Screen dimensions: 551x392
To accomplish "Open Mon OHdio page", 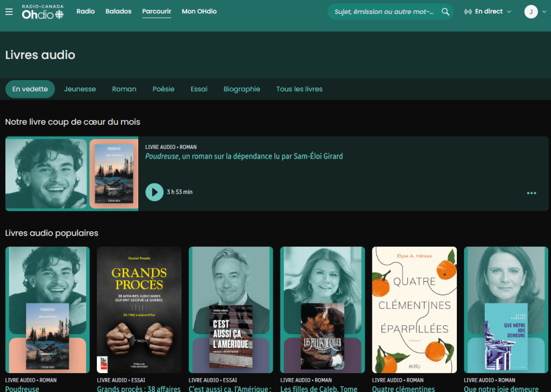I will coord(199,11).
